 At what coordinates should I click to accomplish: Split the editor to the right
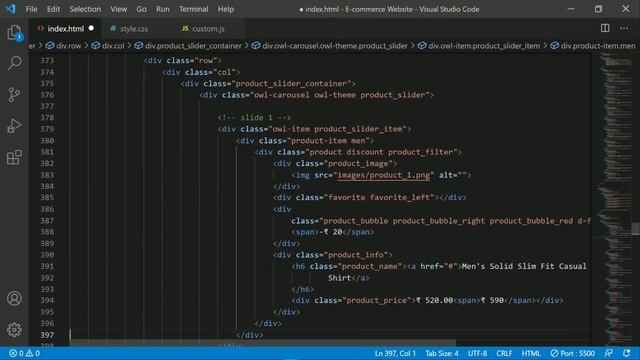[605, 28]
